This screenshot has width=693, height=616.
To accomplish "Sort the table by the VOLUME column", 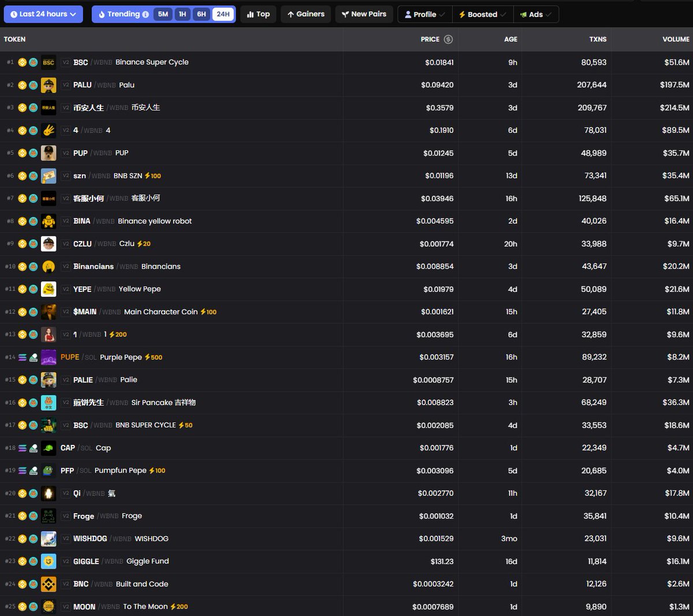I will 676,39.
